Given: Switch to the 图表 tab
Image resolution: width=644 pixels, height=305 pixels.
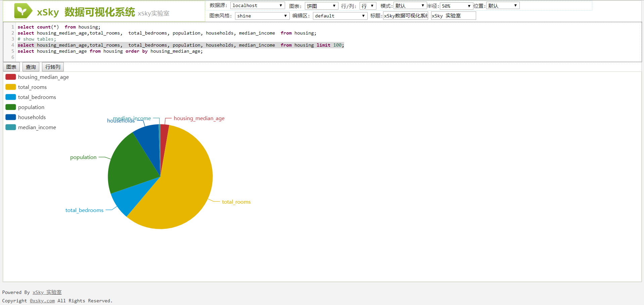Looking at the screenshot, I should click(x=11, y=67).
